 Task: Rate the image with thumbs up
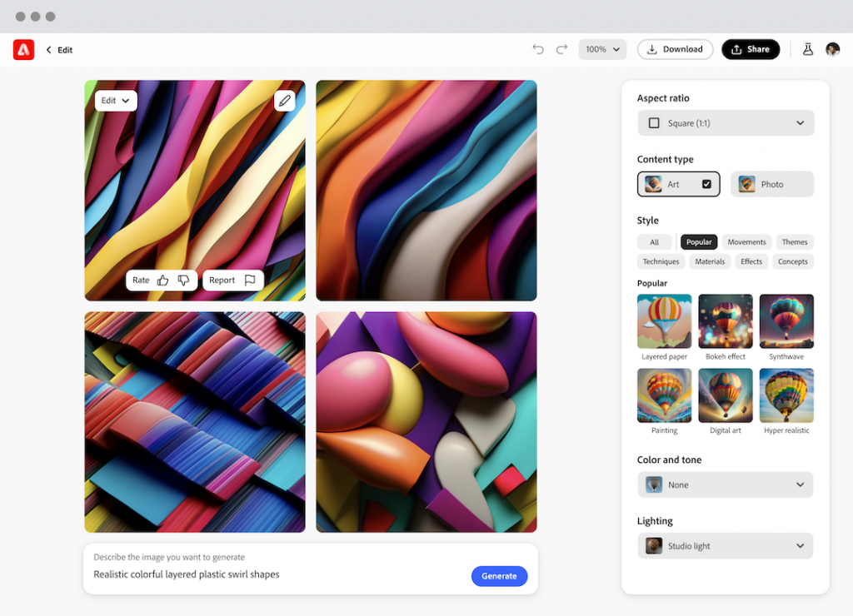click(163, 281)
